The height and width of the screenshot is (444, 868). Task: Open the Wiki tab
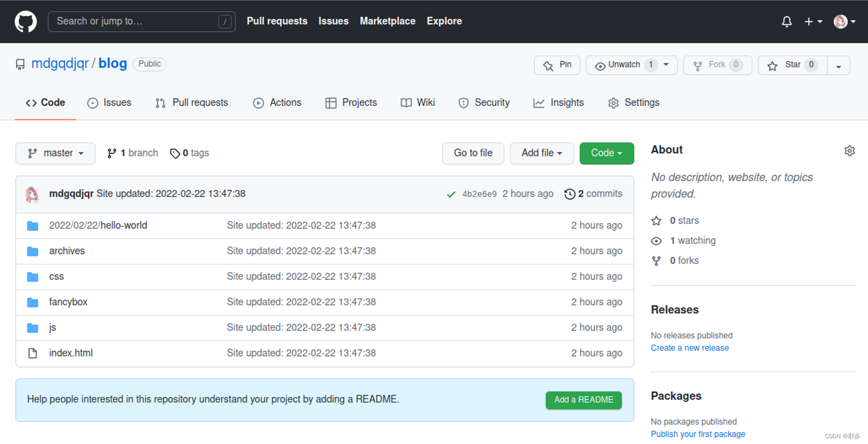click(x=418, y=103)
